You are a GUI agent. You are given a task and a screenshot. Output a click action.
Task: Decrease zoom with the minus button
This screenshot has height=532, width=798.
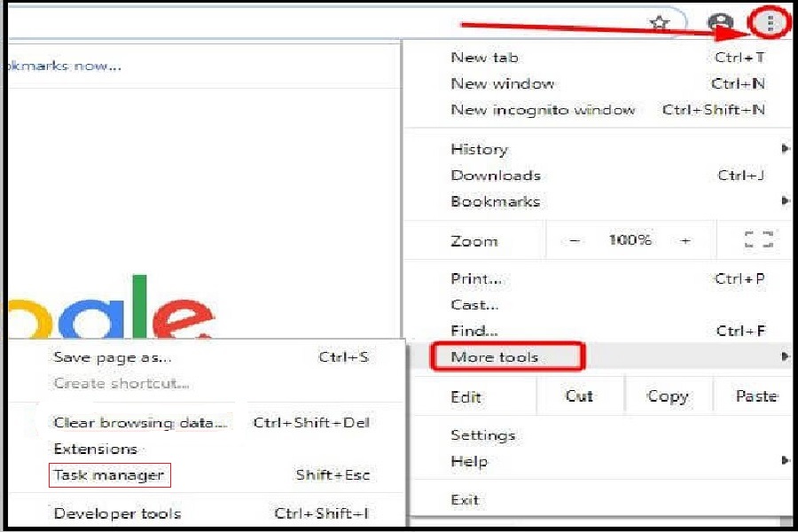coord(575,240)
